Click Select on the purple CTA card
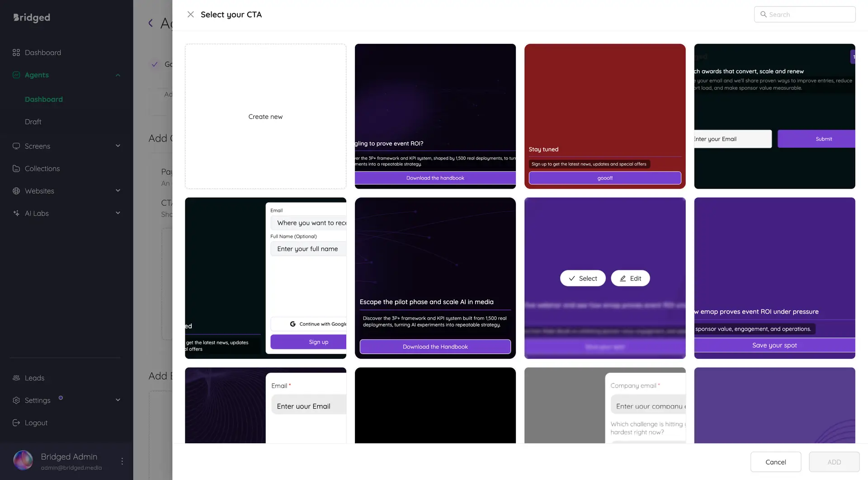This screenshot has height=480, width=868. [583, 278]
